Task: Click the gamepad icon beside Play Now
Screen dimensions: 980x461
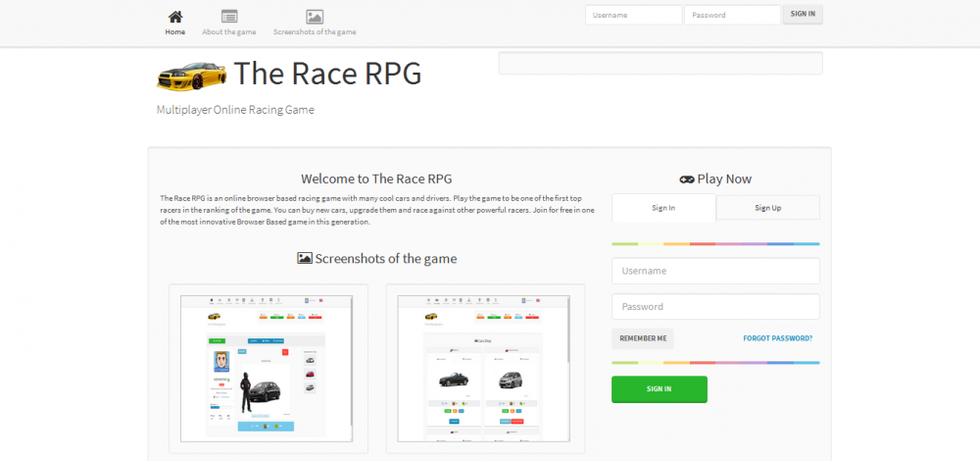Action: (686, 179)
